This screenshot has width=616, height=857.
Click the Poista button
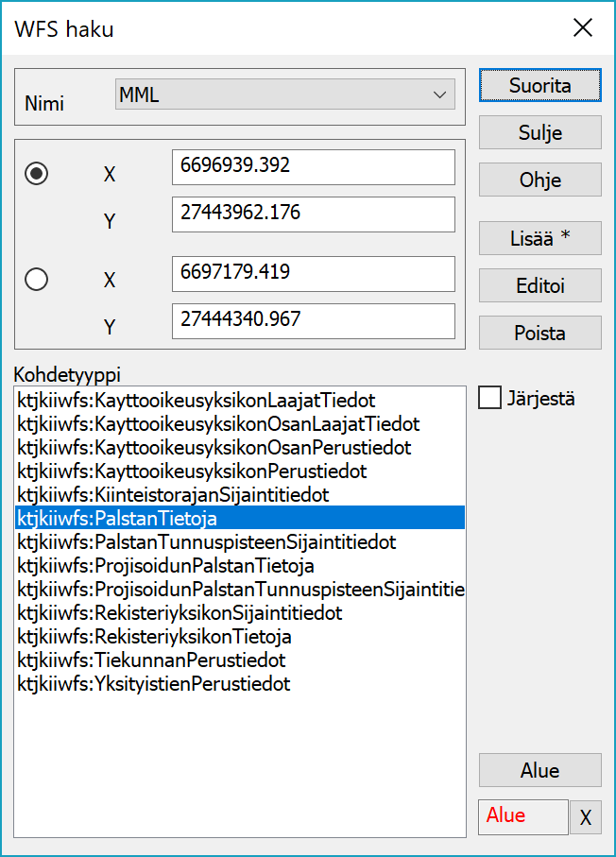[539, 333]
